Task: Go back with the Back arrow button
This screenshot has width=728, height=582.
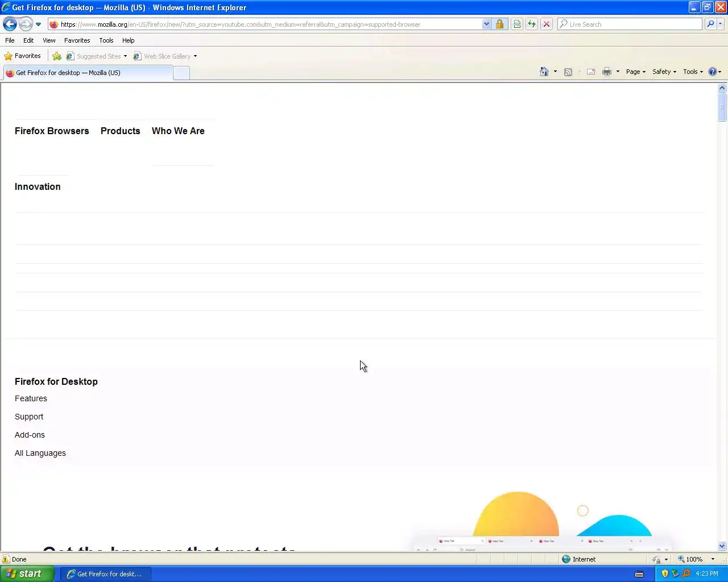Action: pyautogui.click(x=10, y=24)
